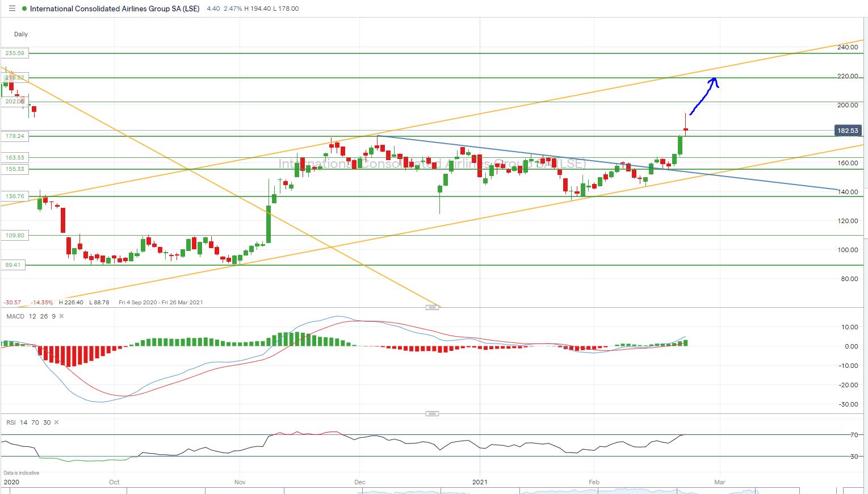Open the hamburger menu next to instrument name
868x494 pixels.
(12, 9)
